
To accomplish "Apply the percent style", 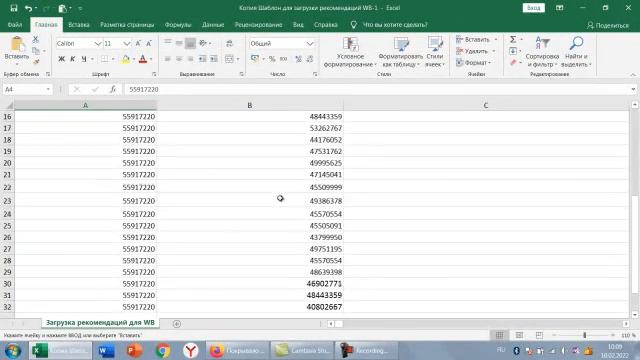I will [272, 59].
